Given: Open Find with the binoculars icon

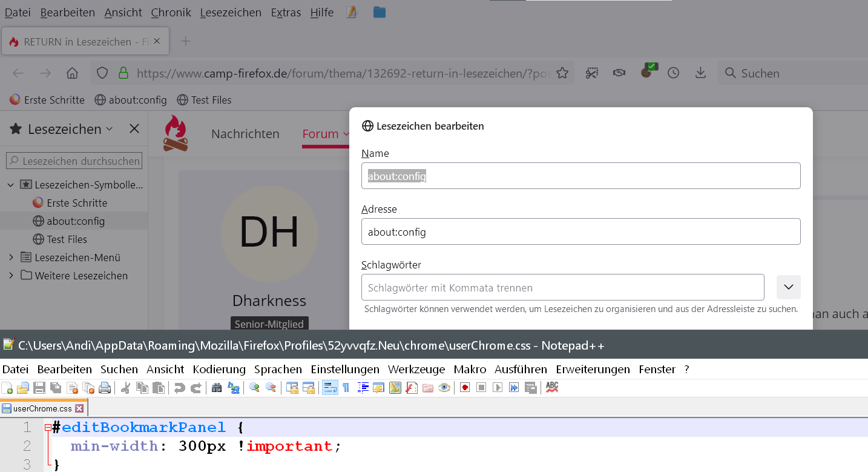Looking at the screenshot, I should tap(217, 388).
